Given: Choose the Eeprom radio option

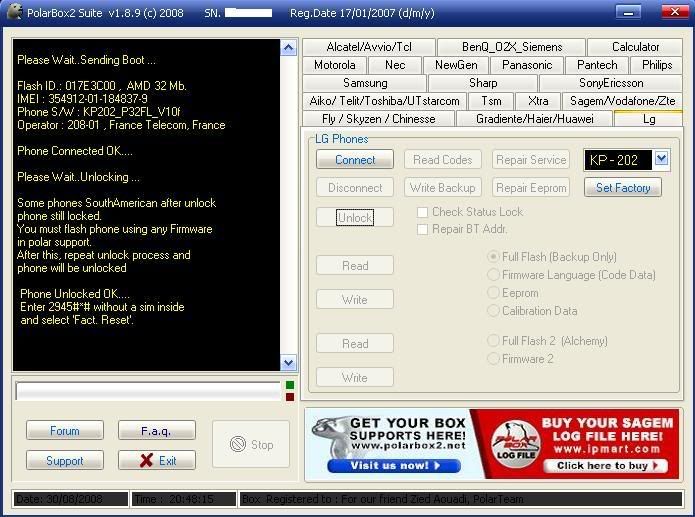Looking at the screenshot, I should tap(493, 293).
